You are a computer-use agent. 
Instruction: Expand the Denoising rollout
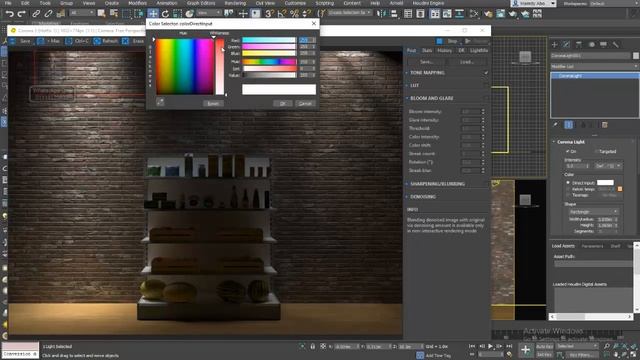(423, 197)
